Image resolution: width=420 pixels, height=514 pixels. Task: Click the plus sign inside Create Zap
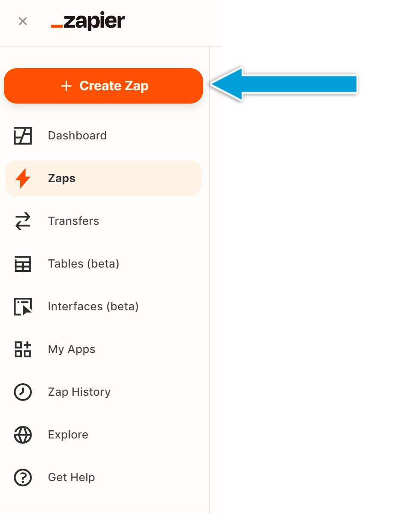click(x=67, y=86)
